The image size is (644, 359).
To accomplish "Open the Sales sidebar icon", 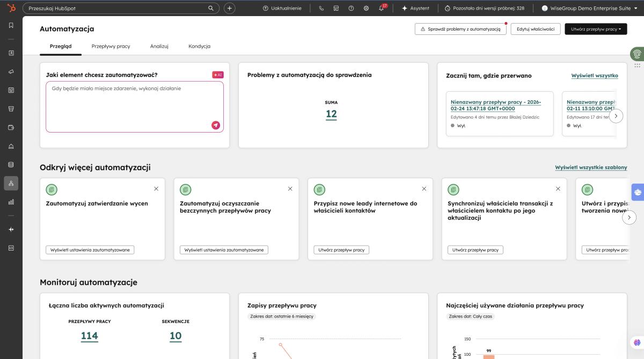I will click(11, 109).
